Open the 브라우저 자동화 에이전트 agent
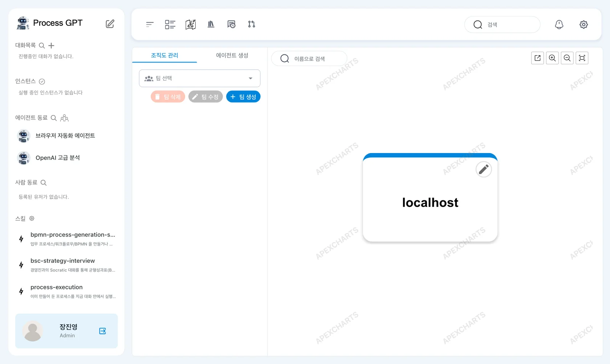The width and height of the screenshot is (610, 364). coord(66,136)
